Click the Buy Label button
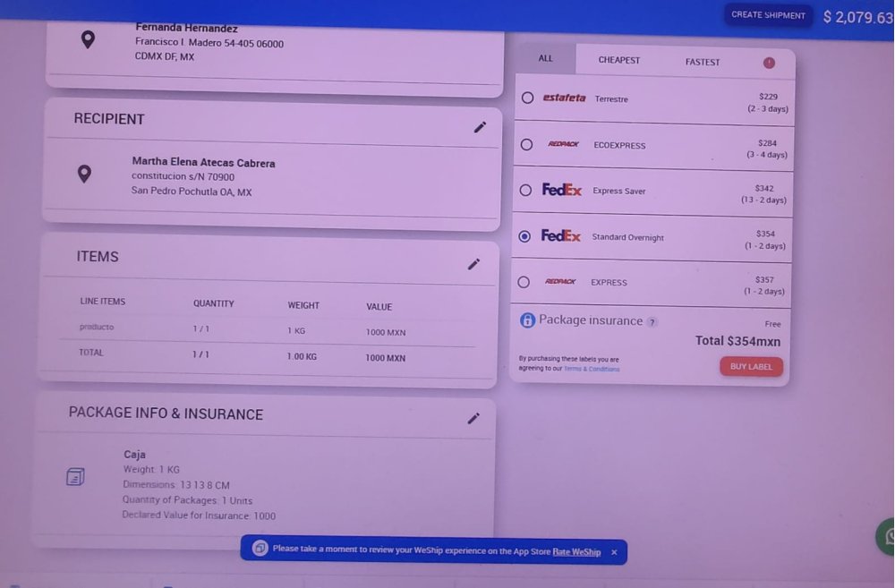895x588 pixels. pos(751,367)
